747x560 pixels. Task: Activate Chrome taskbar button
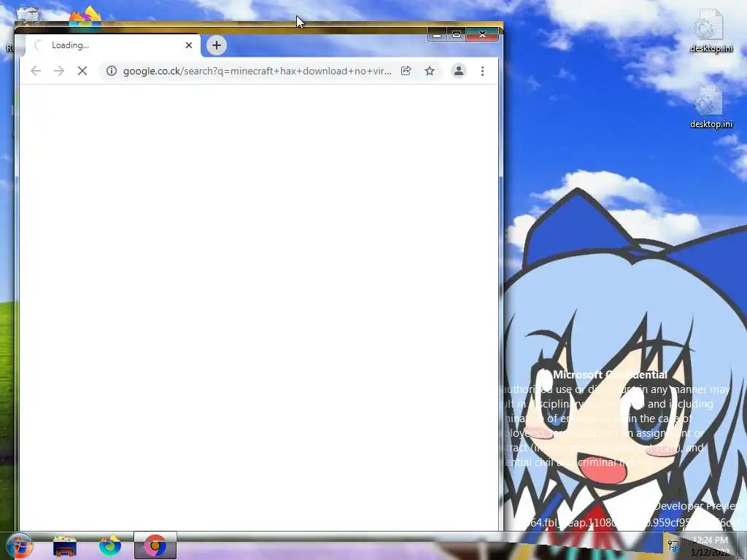(155, 545)
